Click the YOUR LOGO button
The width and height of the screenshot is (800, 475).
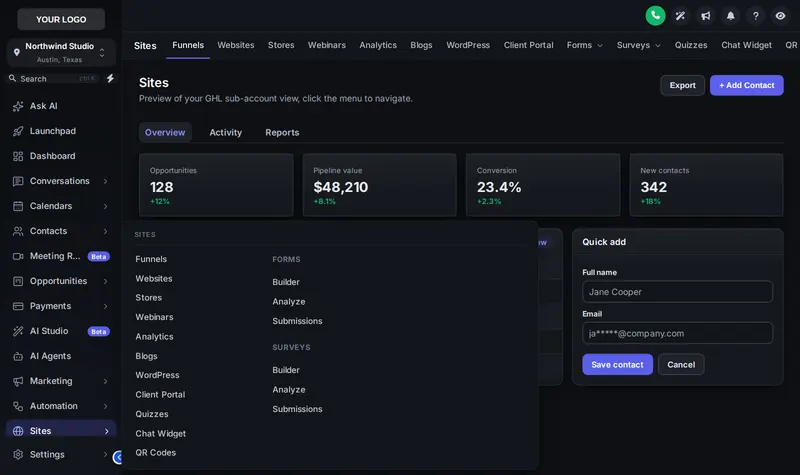tap(61, 19)
